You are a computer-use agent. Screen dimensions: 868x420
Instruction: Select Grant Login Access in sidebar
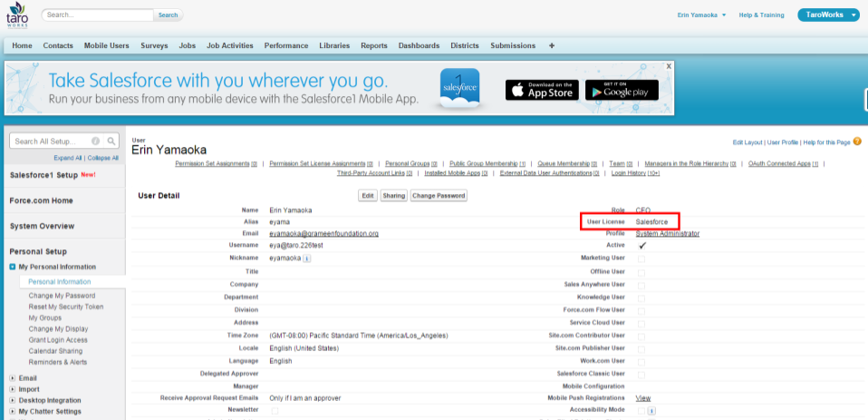point(58,339)
